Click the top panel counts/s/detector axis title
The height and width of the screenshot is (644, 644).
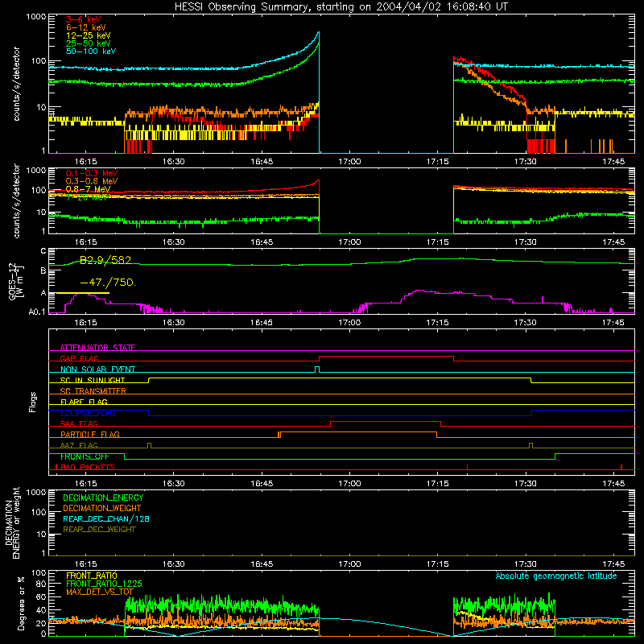(x=16, y=84)
